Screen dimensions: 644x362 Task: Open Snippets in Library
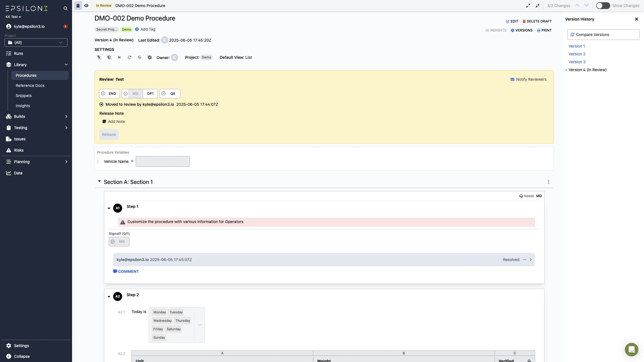click(24, 96)
